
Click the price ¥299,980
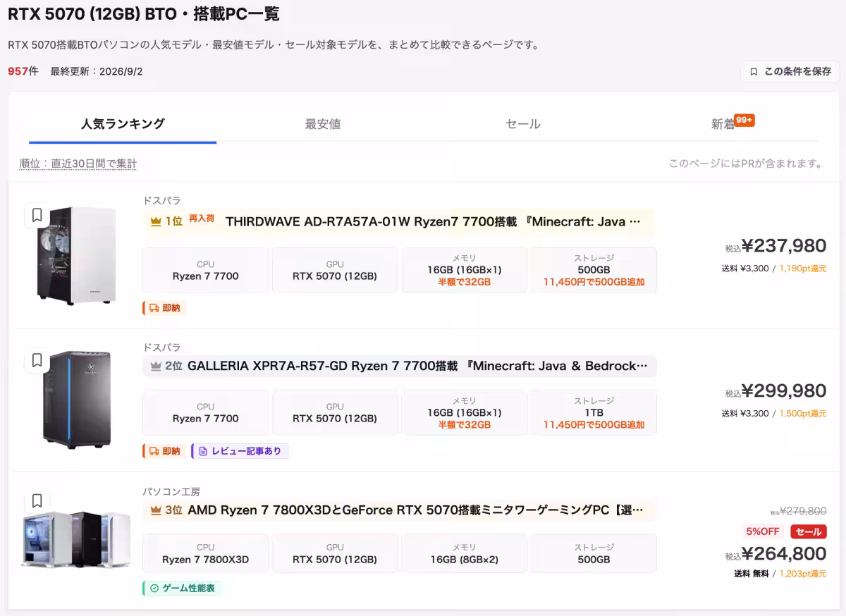click(x=784, y=391)
